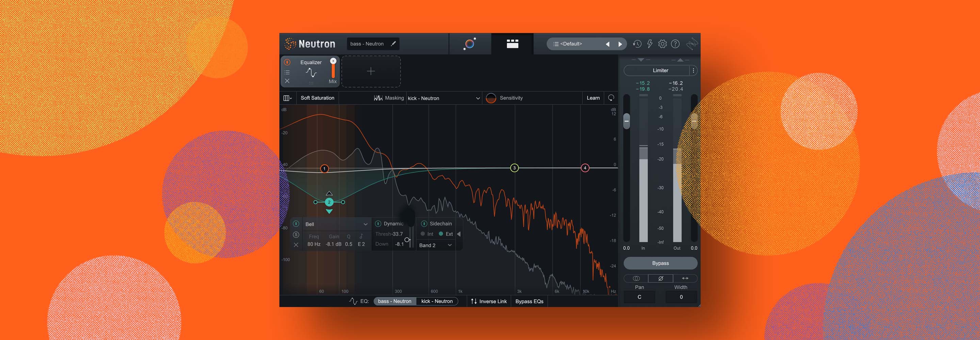Select bass - Neutron EQ tab
Image resolution: width=980 pixels, height=340 pixels.
394,301
